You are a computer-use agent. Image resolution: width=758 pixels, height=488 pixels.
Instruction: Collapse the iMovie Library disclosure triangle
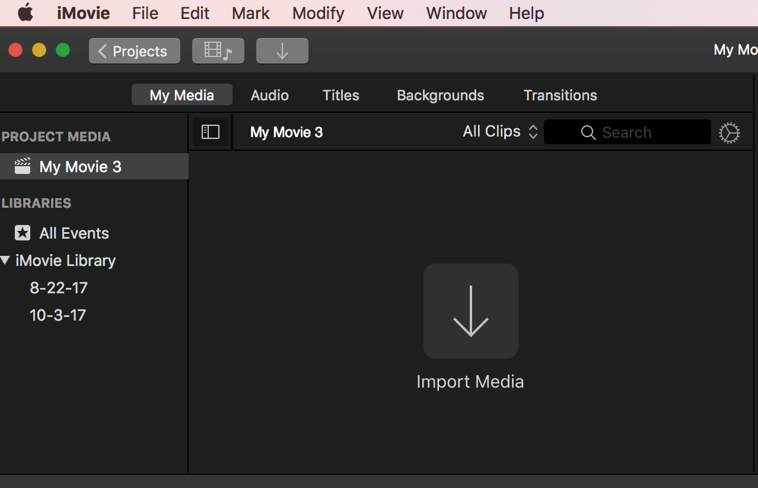point(5,260)
